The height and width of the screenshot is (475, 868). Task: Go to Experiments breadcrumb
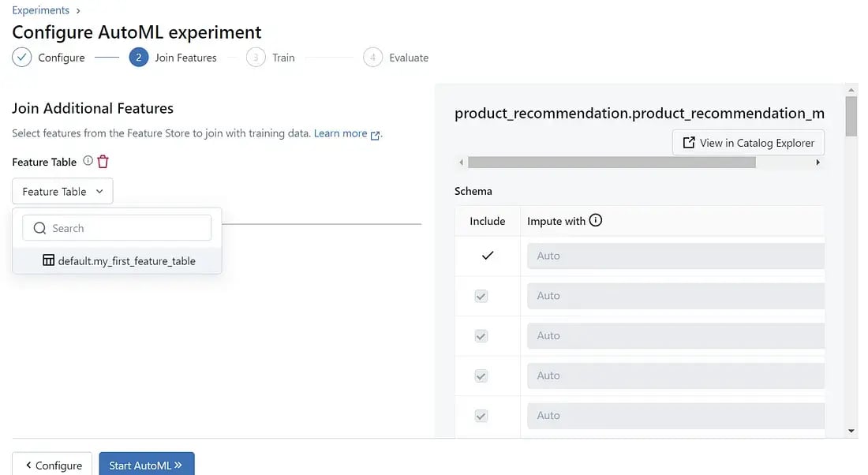point(40,10)
